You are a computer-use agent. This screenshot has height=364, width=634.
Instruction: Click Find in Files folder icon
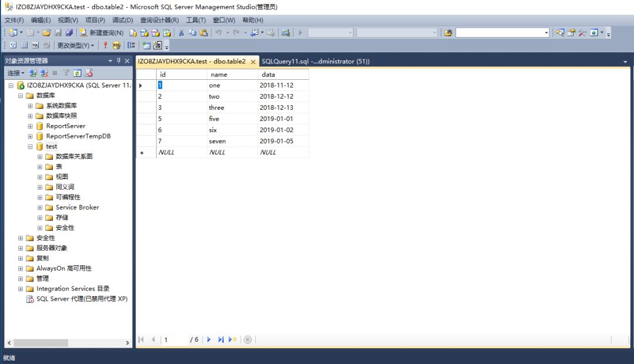click(448, 33)
